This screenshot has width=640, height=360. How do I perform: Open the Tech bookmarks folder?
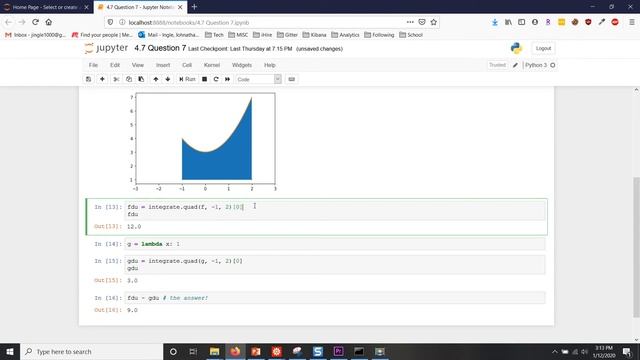tap(214, 35)
